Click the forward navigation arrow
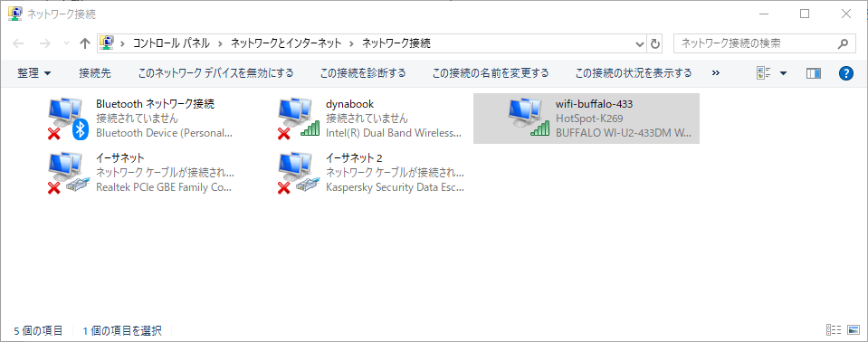Screen dimensions: 868x342 [45, 43]
